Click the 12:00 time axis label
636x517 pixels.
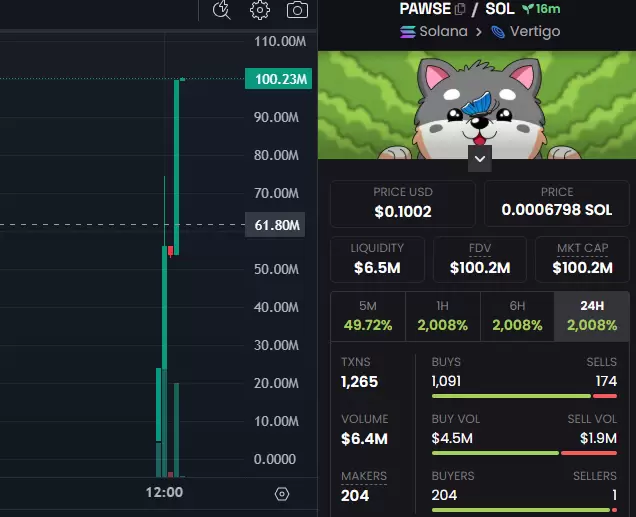coord(164,492)
